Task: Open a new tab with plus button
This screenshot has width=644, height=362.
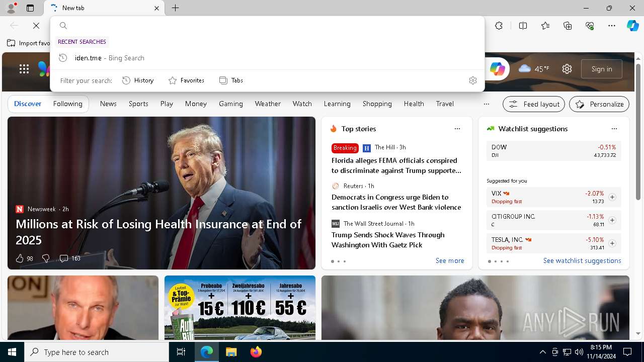Action: click(x=175, y=8)
